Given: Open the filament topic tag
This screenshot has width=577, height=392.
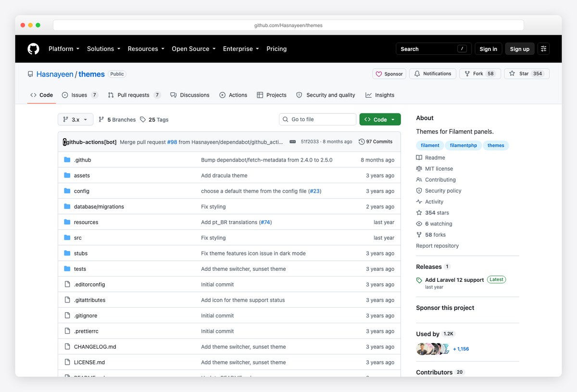Looking at the screenshot, I should pos(430,145).
